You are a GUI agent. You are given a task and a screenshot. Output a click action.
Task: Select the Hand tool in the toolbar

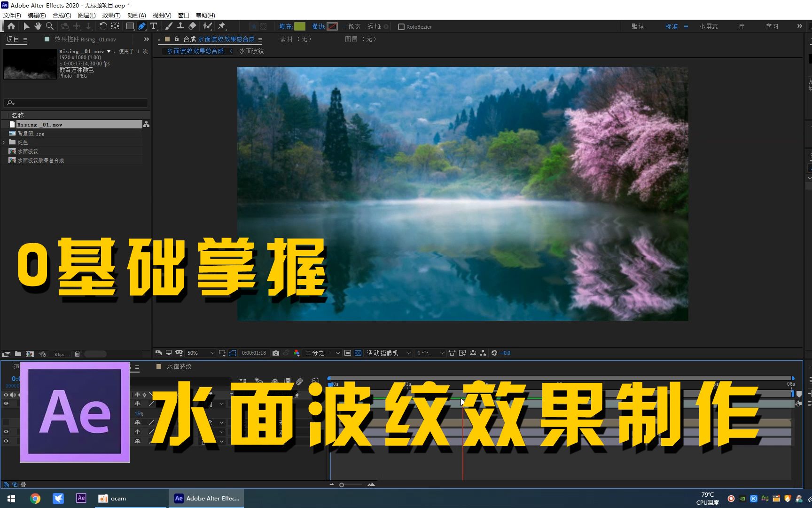(38, 27)
